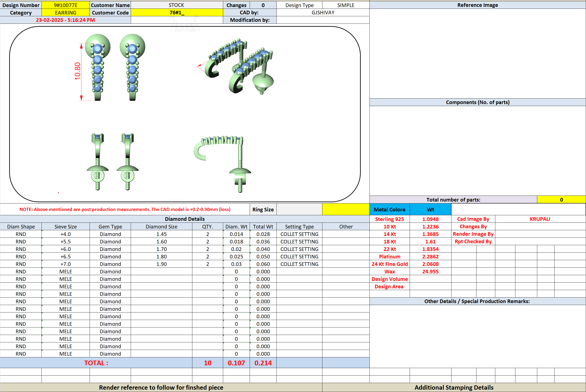The height and width of the screenshot is (392, 586).
Task: Click diamond size 1.60 cell
Action: (x=161, y=242)
